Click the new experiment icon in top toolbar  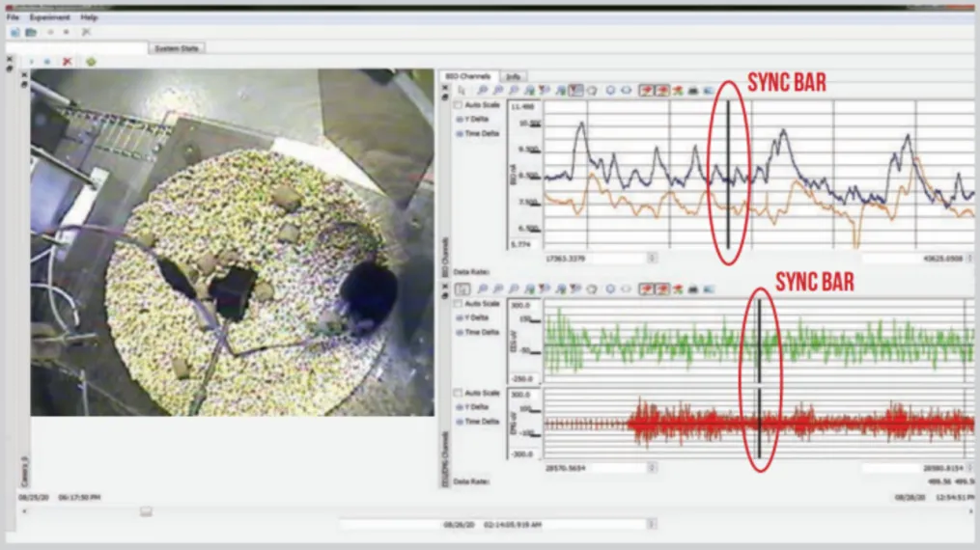(x=15, y=32)
